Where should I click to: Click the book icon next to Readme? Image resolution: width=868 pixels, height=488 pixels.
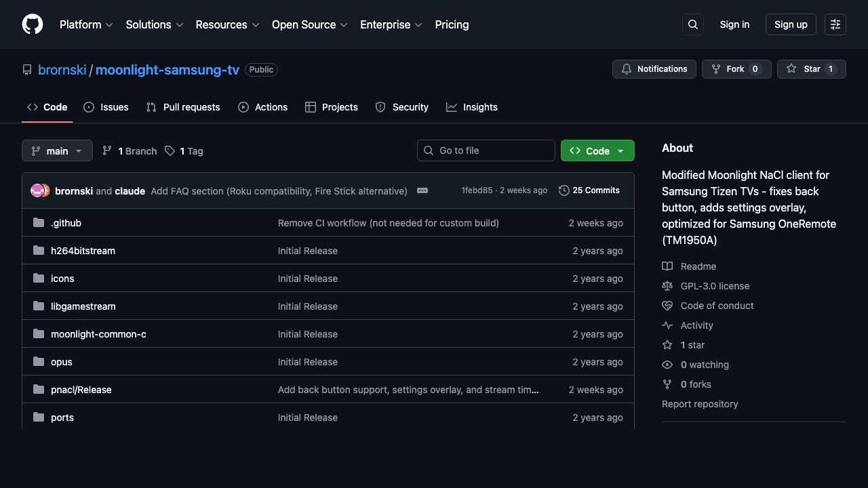click(667, 266)
